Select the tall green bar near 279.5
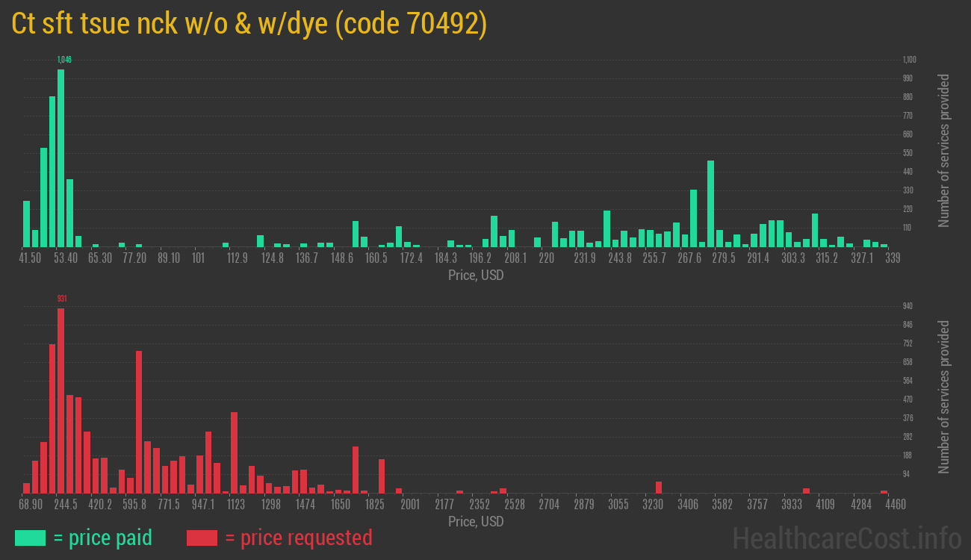 [x=710, y=203]
